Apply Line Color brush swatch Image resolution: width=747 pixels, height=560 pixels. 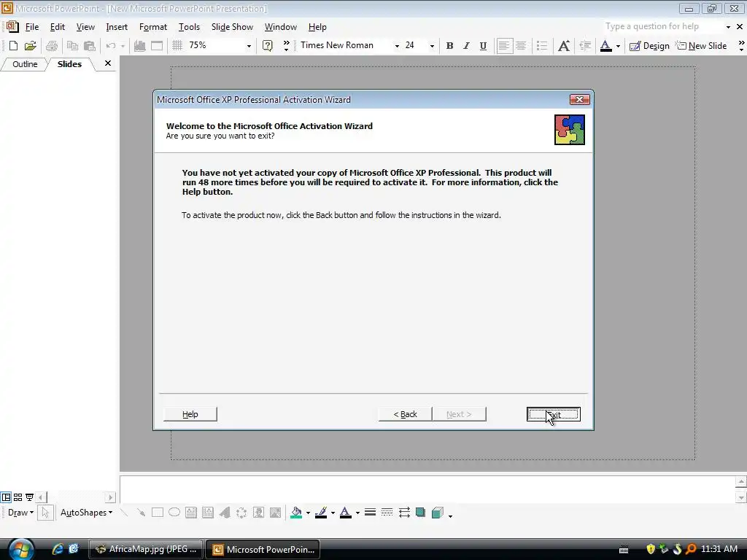(x=321, y=513)
